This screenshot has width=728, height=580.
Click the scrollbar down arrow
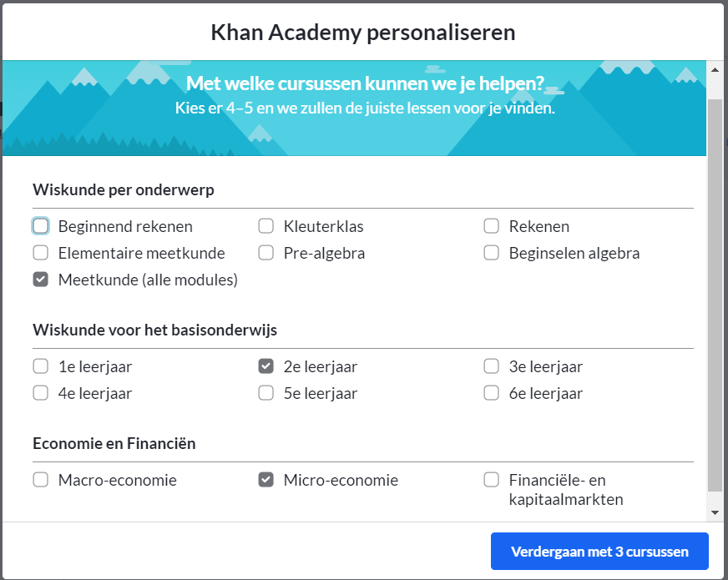coord(715,512)
